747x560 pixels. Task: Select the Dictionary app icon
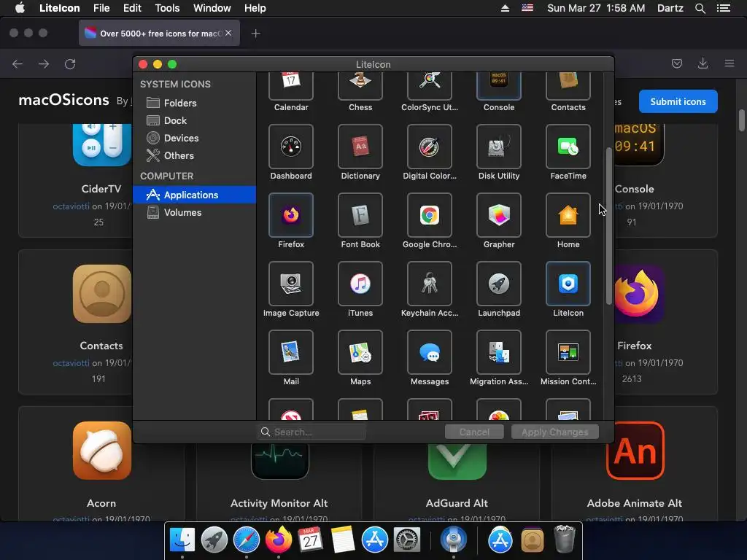pos(360,147)
